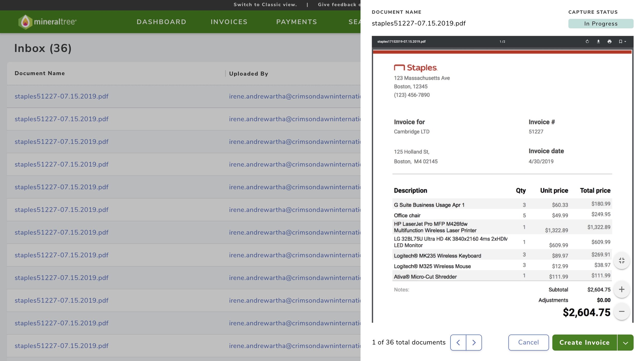Click Logitech M325 Wireless Mouse line
The height and width of the screenshot is (361, 644).
coord(502,266)
